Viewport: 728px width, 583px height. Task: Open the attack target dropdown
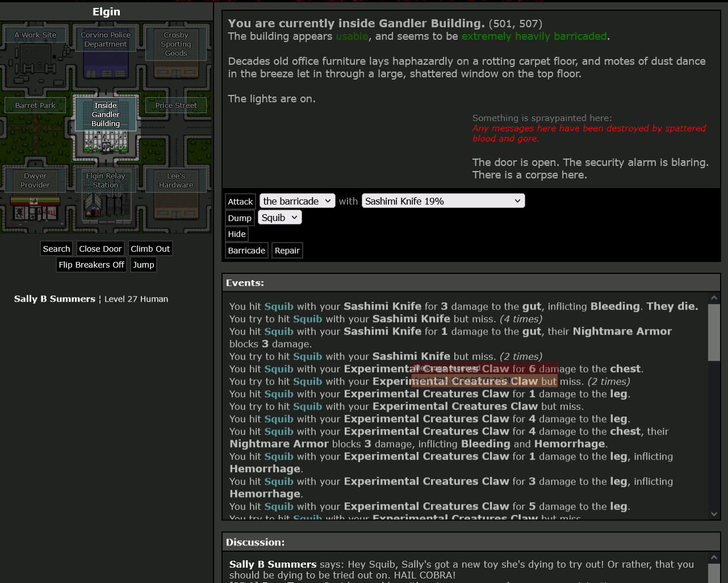298,201
